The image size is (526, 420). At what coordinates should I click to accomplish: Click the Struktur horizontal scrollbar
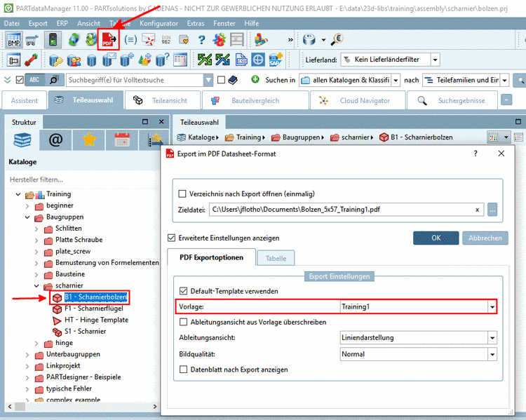tap(82, 407)
